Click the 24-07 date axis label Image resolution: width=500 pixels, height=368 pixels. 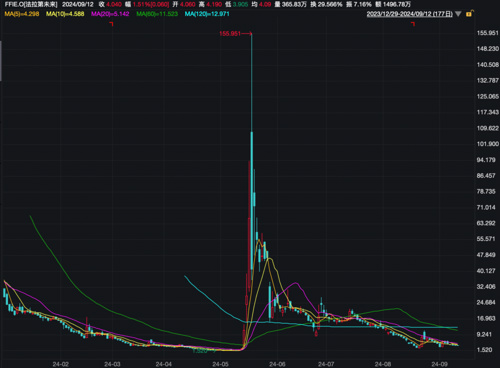pyautogui.click(x=326, y=364)
